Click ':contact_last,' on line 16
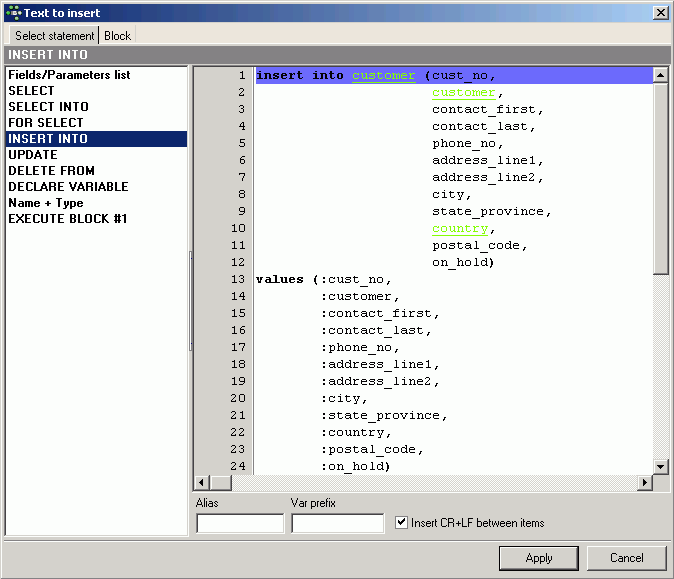 tap(376, 331)
